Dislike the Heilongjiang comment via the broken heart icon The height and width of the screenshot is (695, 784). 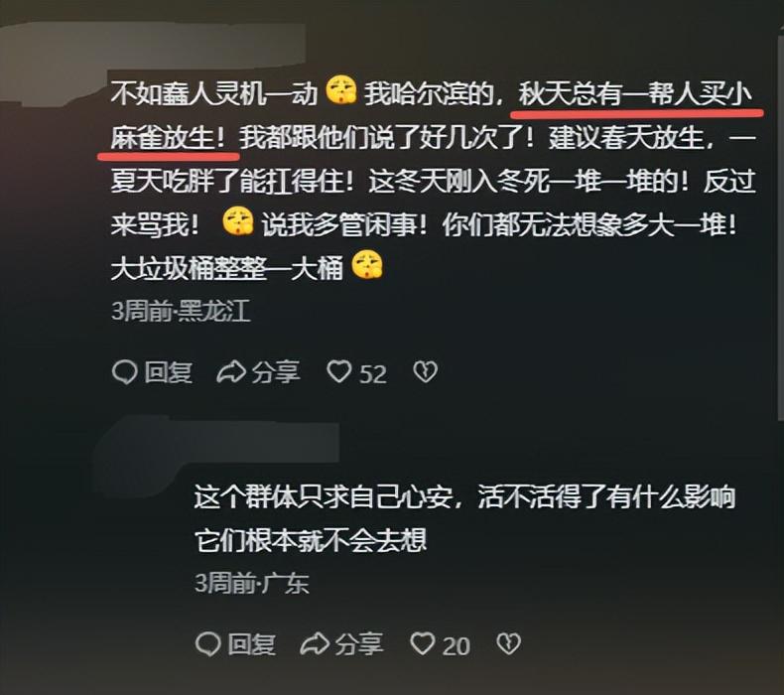click(426, 372)
